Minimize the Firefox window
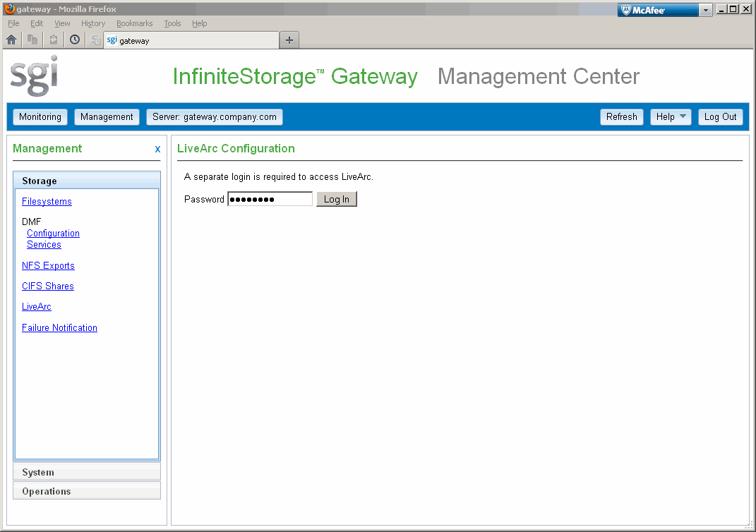The width and height of the screenshot is (756, 532). click(x=721, y=9)
